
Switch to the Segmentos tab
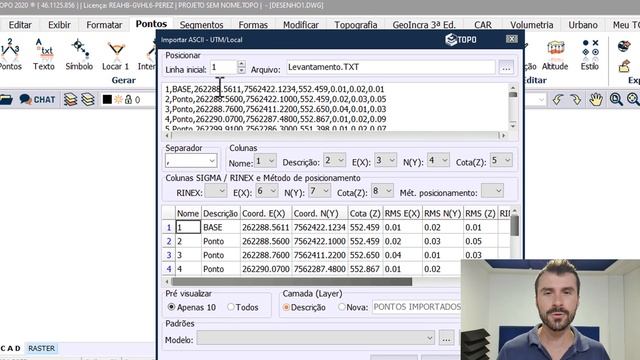pos(202,25)
